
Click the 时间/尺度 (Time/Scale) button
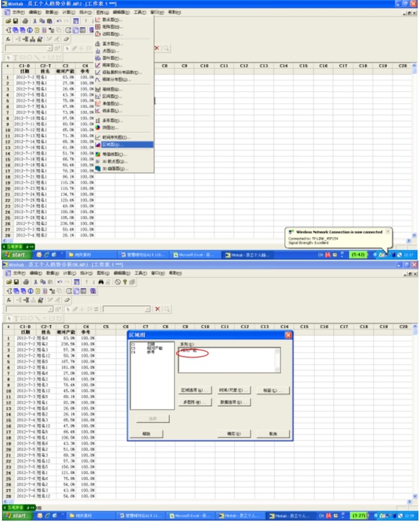(233, 390)
